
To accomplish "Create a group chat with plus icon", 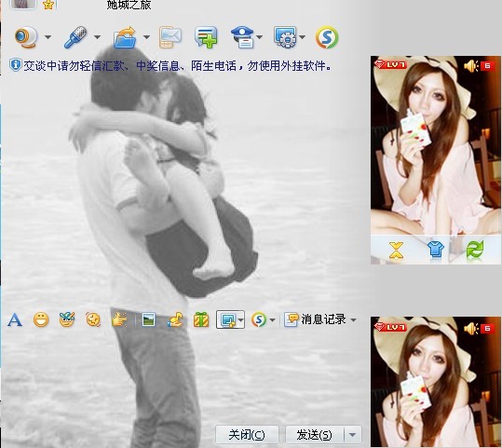I will (x=206, y=37).
